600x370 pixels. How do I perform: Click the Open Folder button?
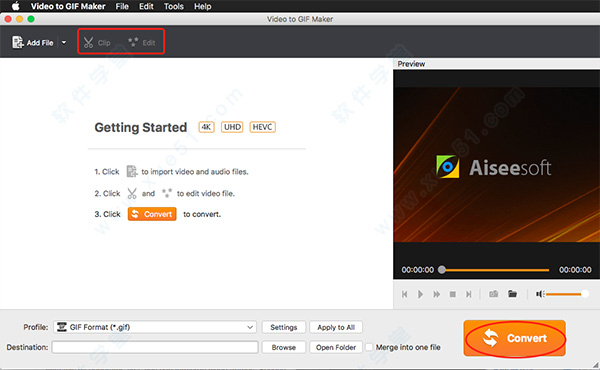[x=336, y=347]
